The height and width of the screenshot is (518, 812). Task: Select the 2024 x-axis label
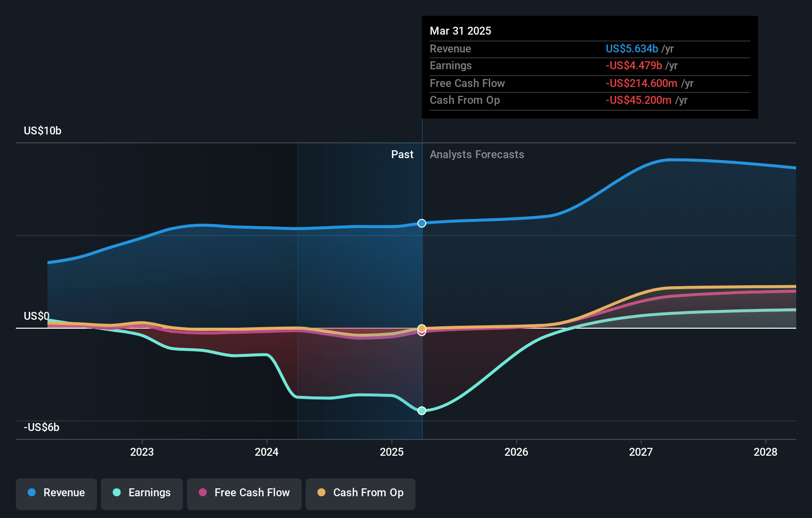267,452
